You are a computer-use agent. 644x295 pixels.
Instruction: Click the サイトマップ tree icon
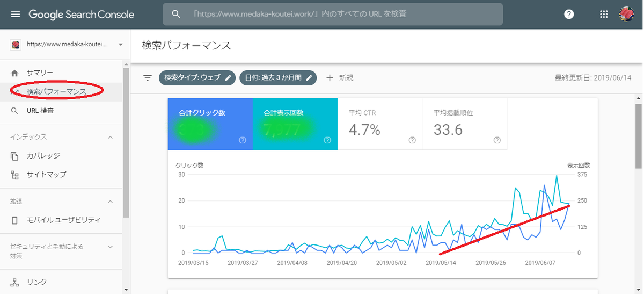(14, 175)
